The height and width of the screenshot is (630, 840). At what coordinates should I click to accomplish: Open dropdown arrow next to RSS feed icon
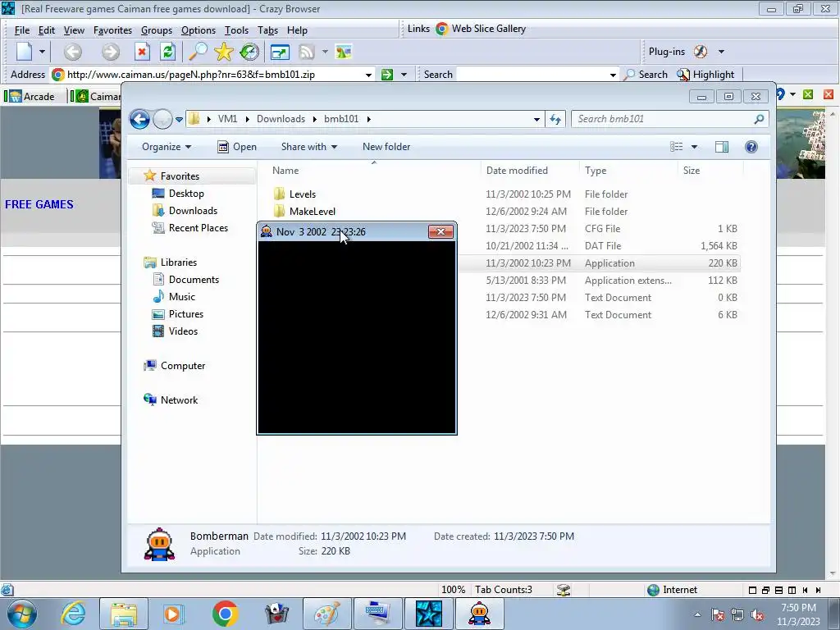coord(325,52)
